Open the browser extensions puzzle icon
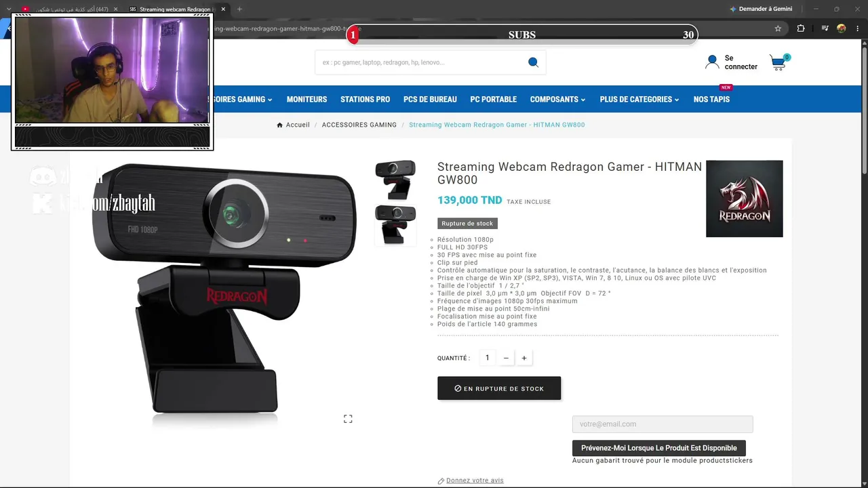The height and width of the screenshot is (488, 868). pyautogui.click(x=801, y=28)
